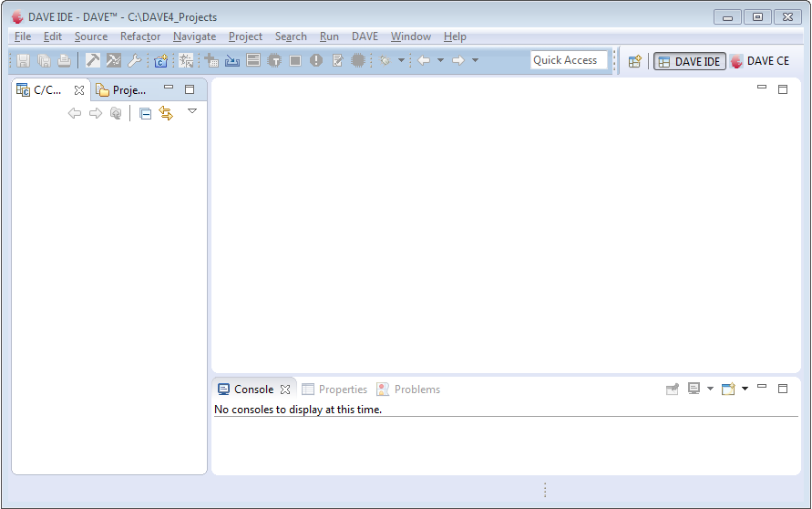This screenshot has width=812, height=509.
Task: Switch to the DAVE CE perspective
Action: [x=760, y=61]
